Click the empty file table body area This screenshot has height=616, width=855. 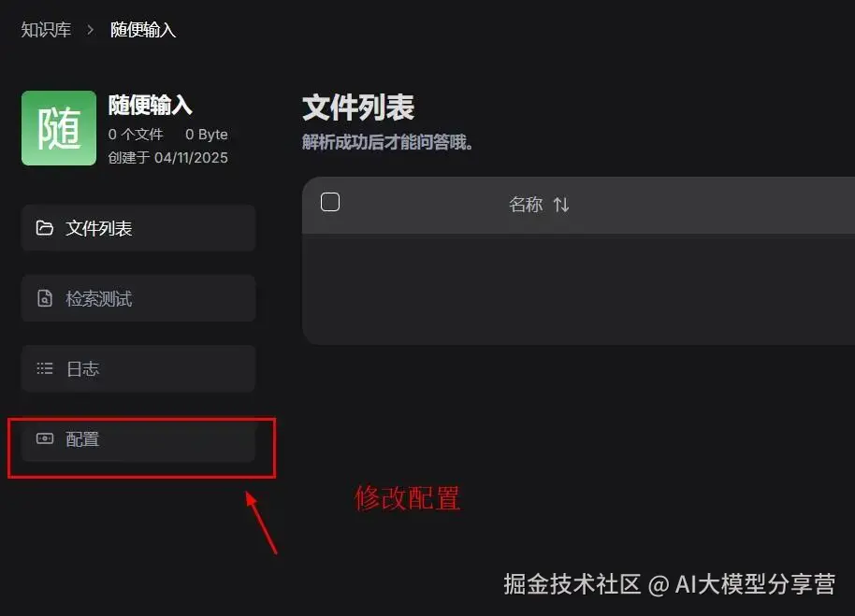pos(578,289)
